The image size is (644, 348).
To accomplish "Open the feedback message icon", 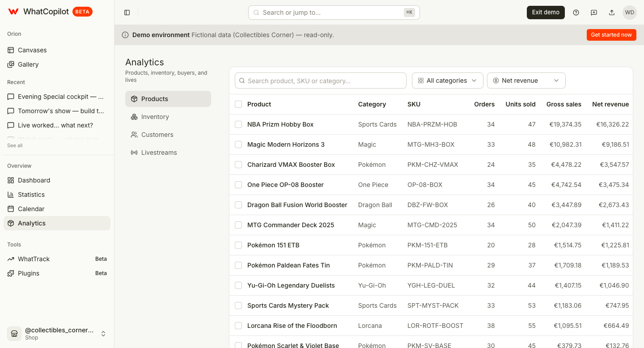I will point(594,13).
